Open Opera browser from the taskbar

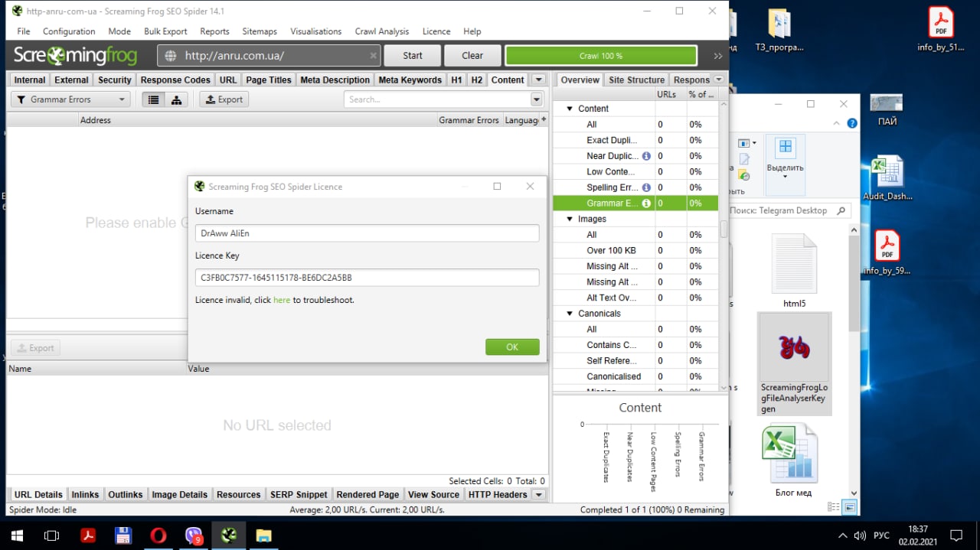(158, 535)
